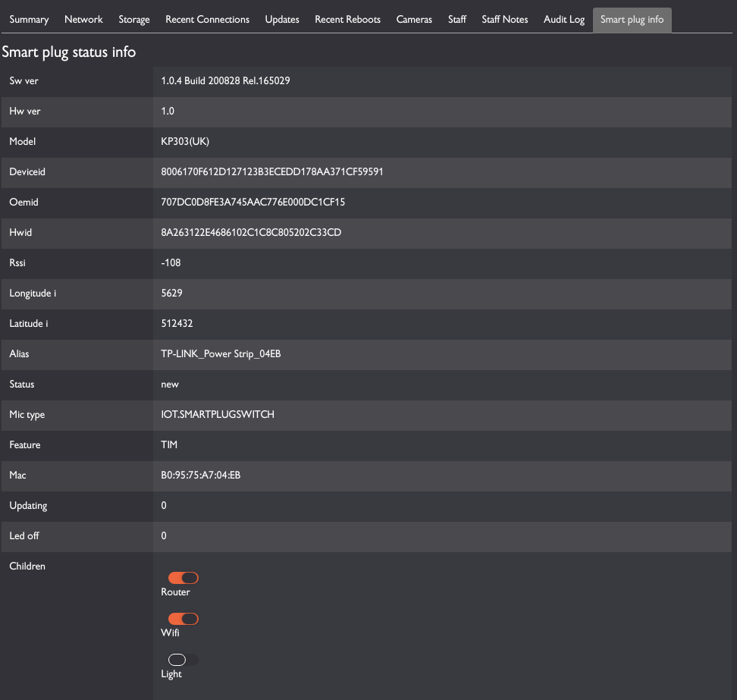Open the Summary tab
The width and height of the screenshot is (737, 700).
click(x=29, y=20)
